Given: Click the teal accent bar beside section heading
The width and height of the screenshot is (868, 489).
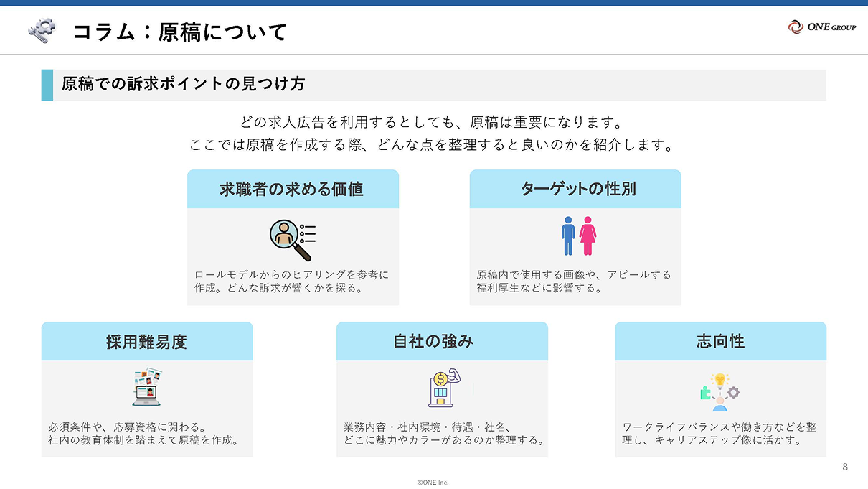Looking at the screenshot, I should 47,85.
